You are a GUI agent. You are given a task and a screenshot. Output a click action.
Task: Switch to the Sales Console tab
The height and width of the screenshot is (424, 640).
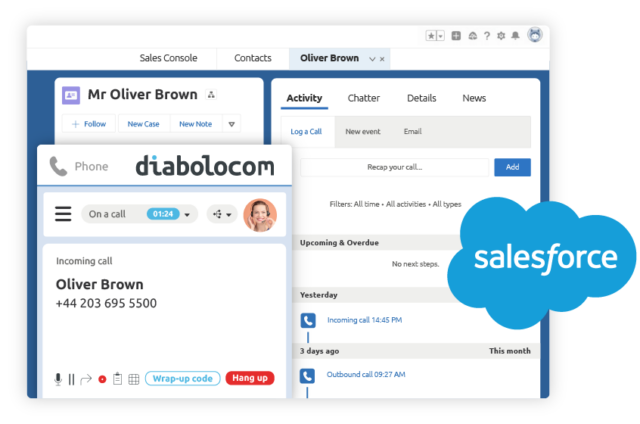coord(168,58)
